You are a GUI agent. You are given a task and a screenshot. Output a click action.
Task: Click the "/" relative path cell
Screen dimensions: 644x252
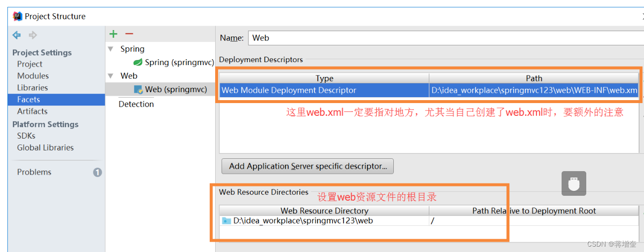point(534,221)
